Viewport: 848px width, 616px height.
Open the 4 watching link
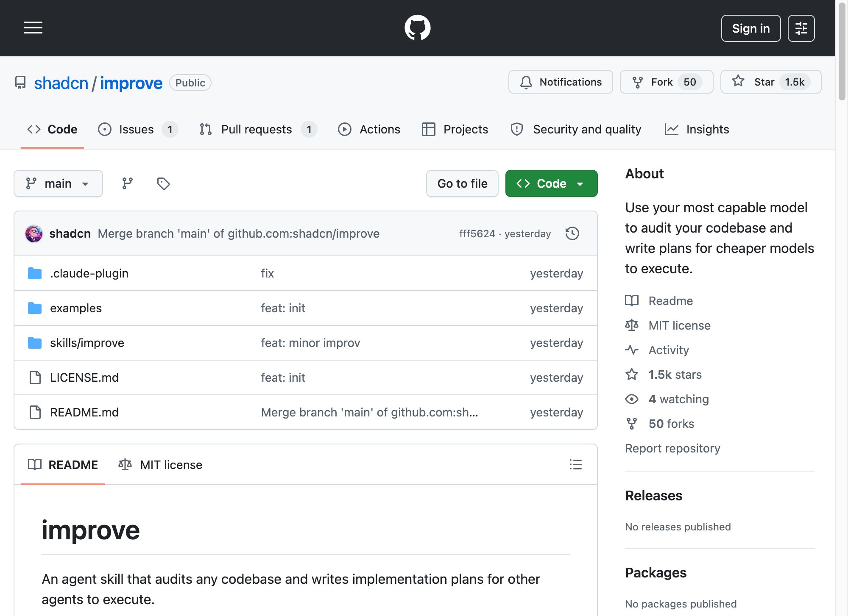678,399
